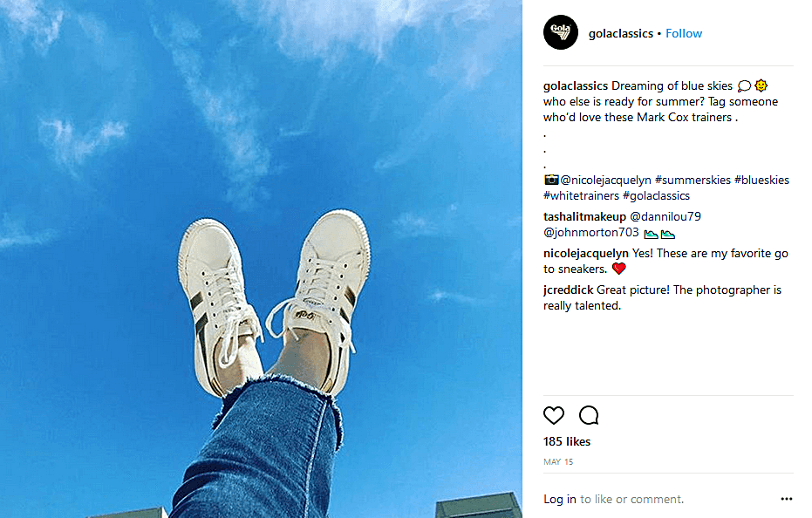Open the @johnmorton703 mention

590,233
